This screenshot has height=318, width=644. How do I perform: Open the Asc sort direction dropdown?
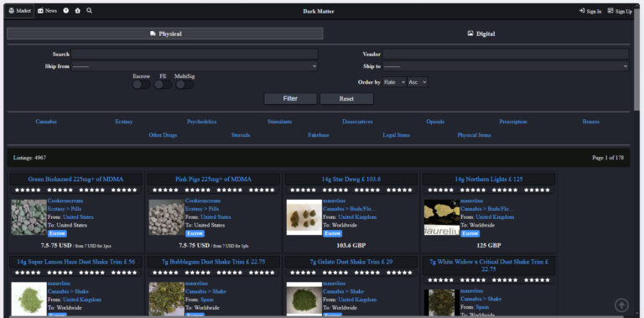point(418,82)
